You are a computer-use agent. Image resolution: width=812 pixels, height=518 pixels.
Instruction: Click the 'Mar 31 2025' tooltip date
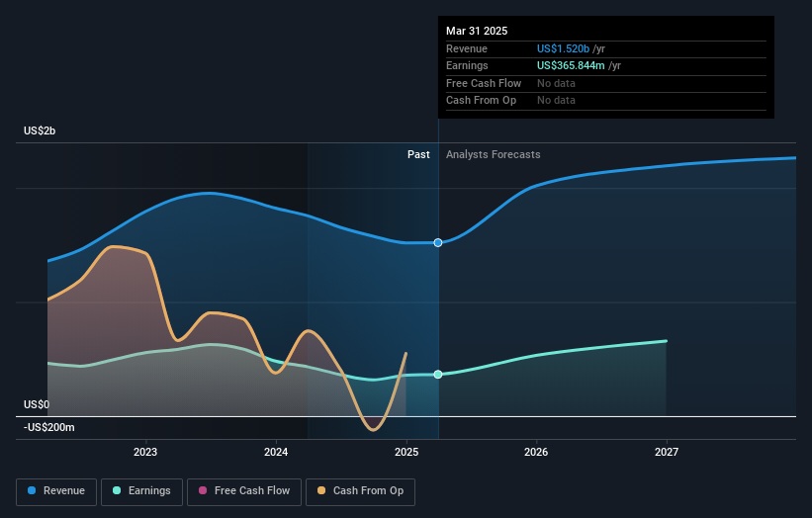coord(477,31)
